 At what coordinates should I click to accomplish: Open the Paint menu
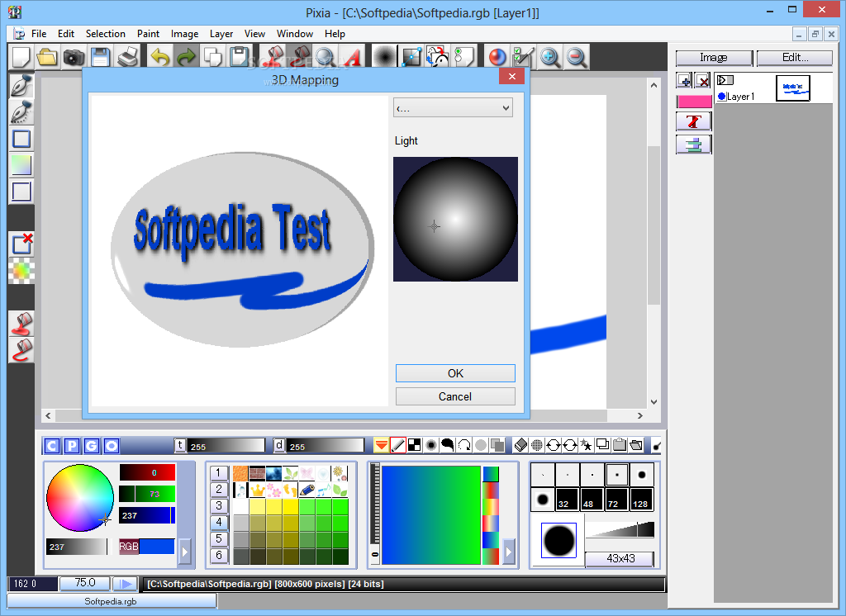pyautogui.click(x=148, y=34)
